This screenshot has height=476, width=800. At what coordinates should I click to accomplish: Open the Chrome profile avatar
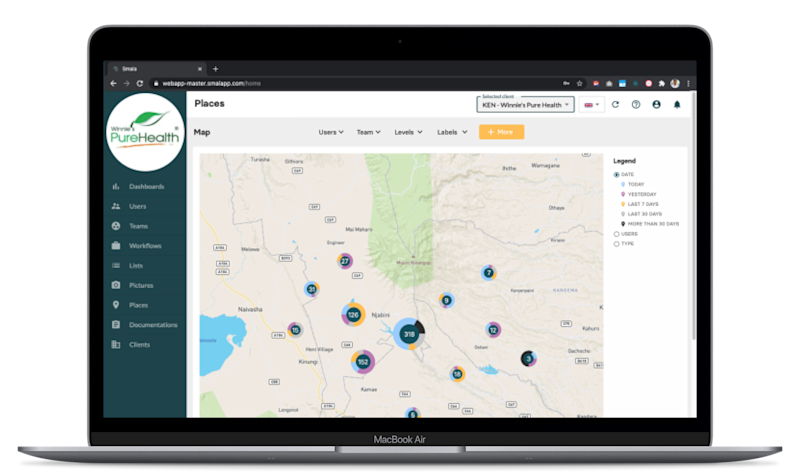[675, 84]
